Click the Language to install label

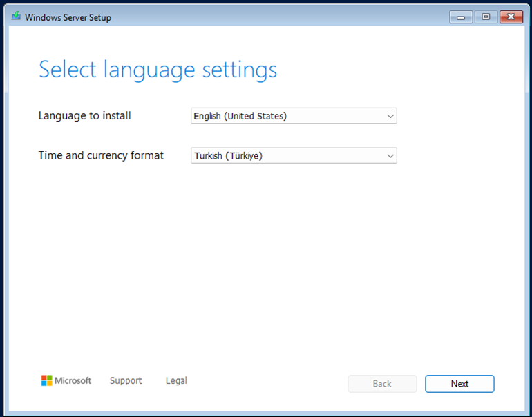[84, 116]
